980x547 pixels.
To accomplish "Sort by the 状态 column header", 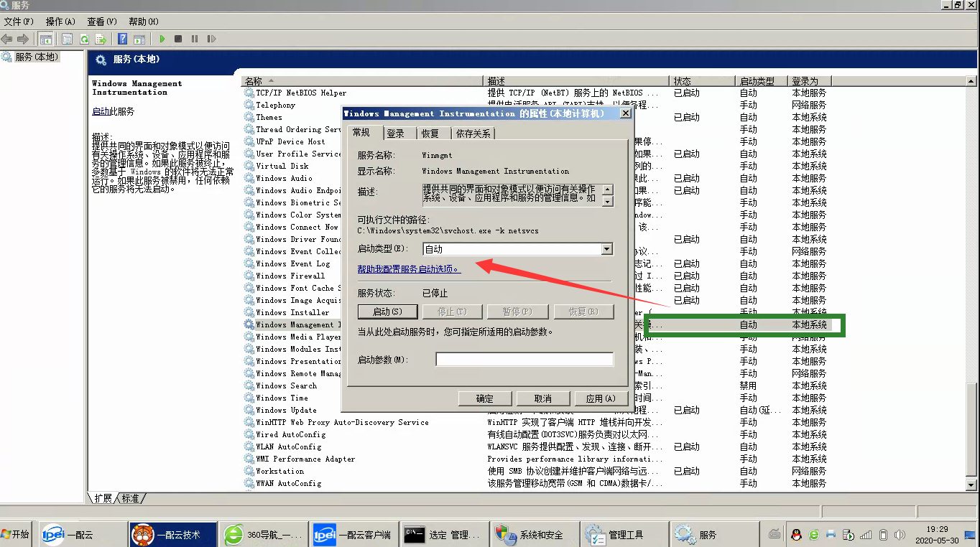I will tap(703, 81).
